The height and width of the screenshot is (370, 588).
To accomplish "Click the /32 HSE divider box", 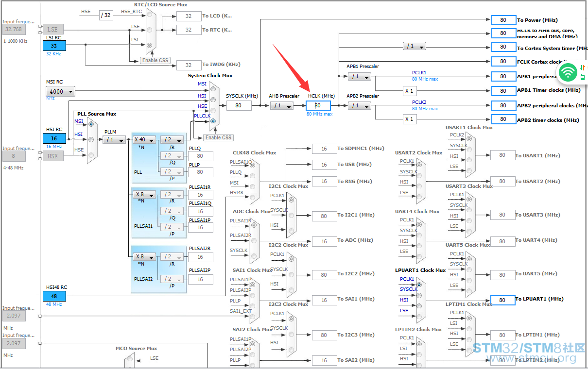I will click(106, 15).
